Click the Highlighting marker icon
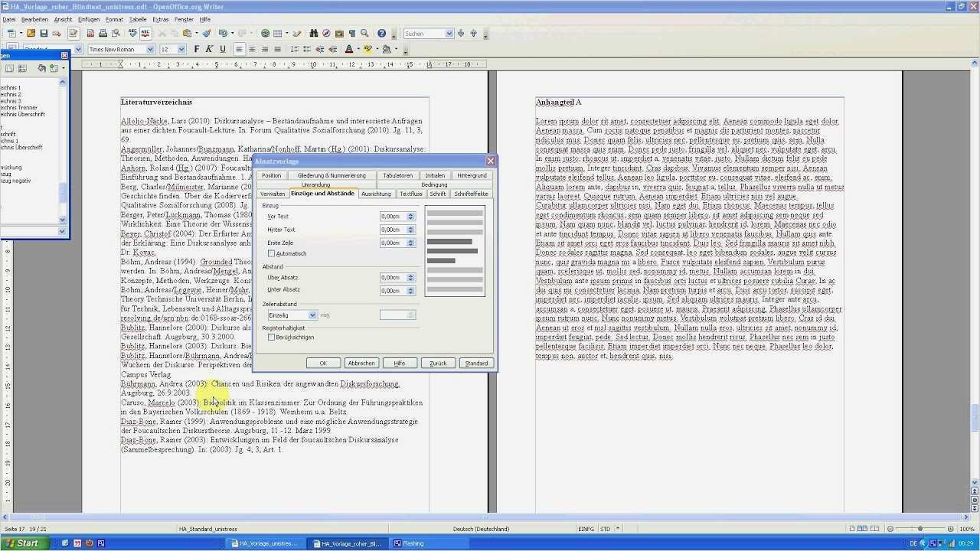The height and width of the screenshot is (551, 980). (367, 49)
